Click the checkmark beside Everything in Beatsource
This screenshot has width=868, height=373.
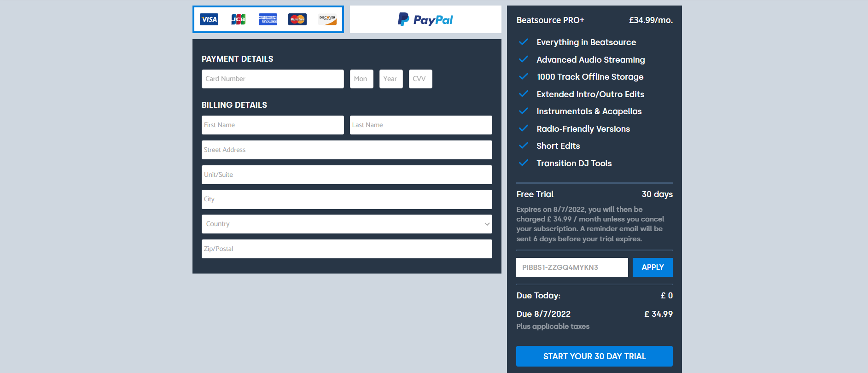click(524, 42)
